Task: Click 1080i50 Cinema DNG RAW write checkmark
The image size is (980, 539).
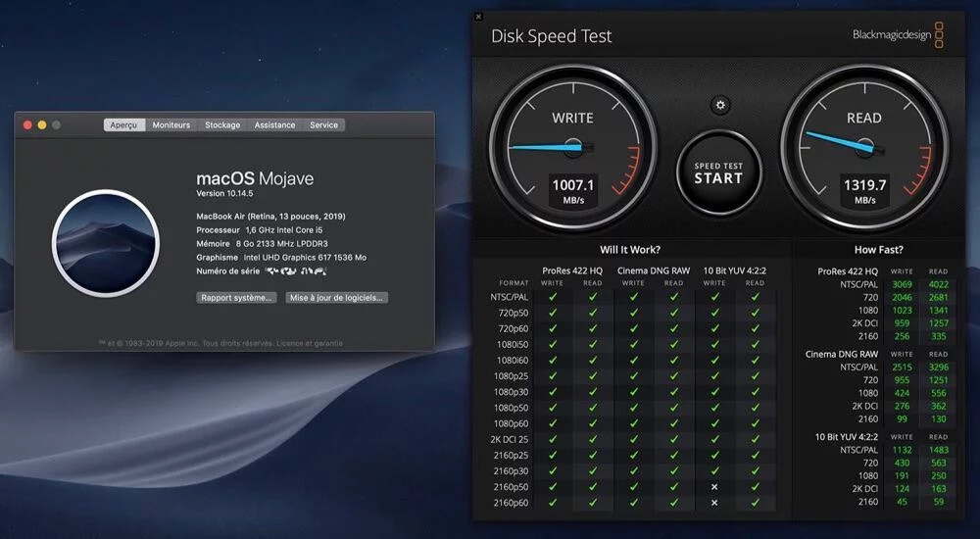Action: [634, 345]
